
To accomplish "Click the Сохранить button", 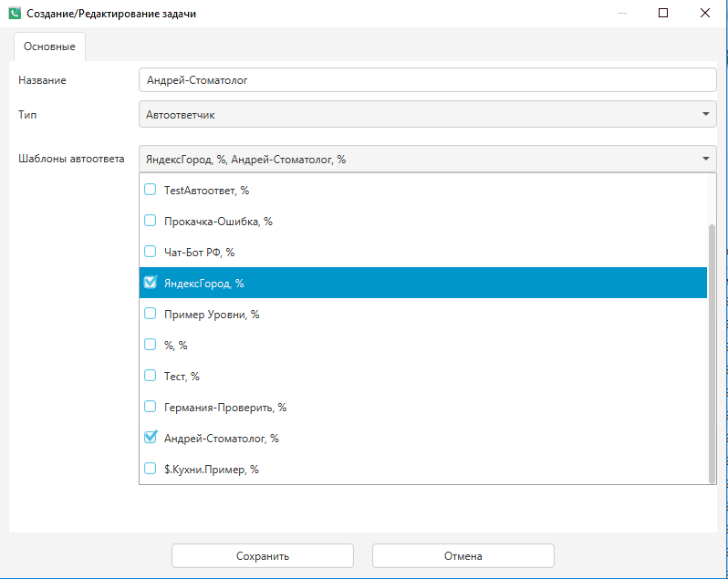I will pyautogui.click(x=263, y=556).
